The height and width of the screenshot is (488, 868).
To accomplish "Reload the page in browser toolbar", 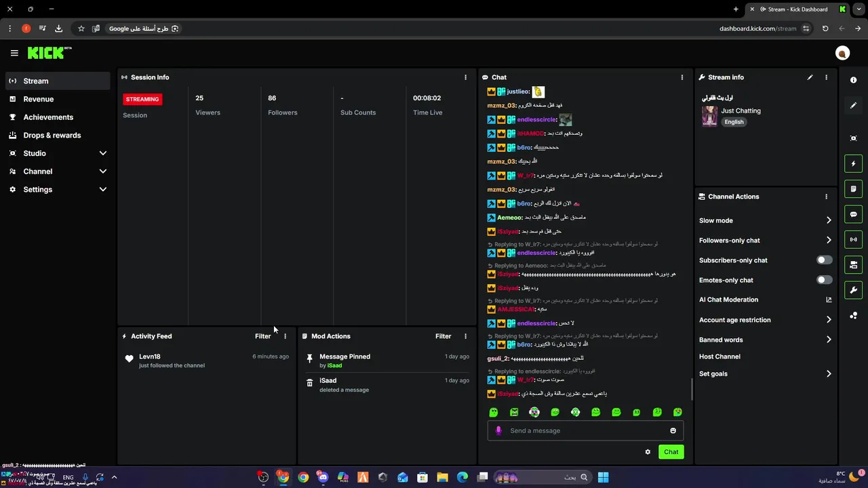I will 825,28.
